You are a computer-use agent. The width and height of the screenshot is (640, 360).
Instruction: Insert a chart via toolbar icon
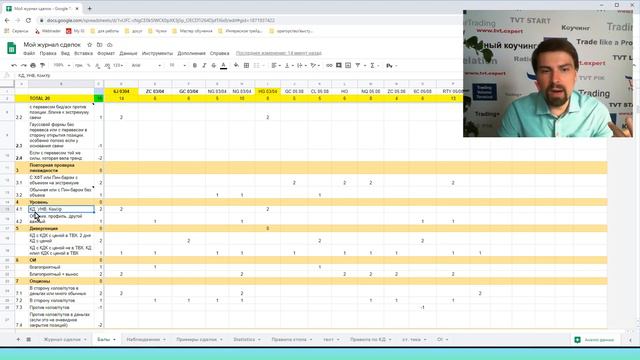[x=348, y=65]
